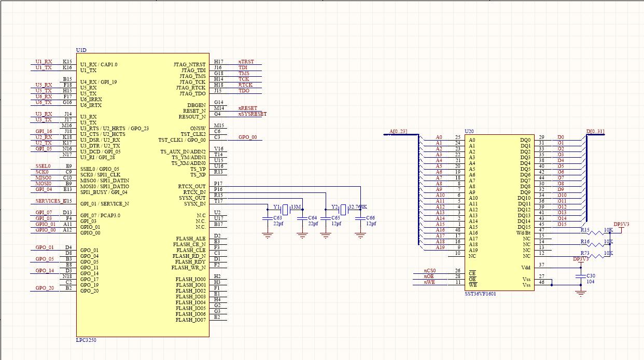Select the RESOUT_N pin name

(x=192, y=117)
